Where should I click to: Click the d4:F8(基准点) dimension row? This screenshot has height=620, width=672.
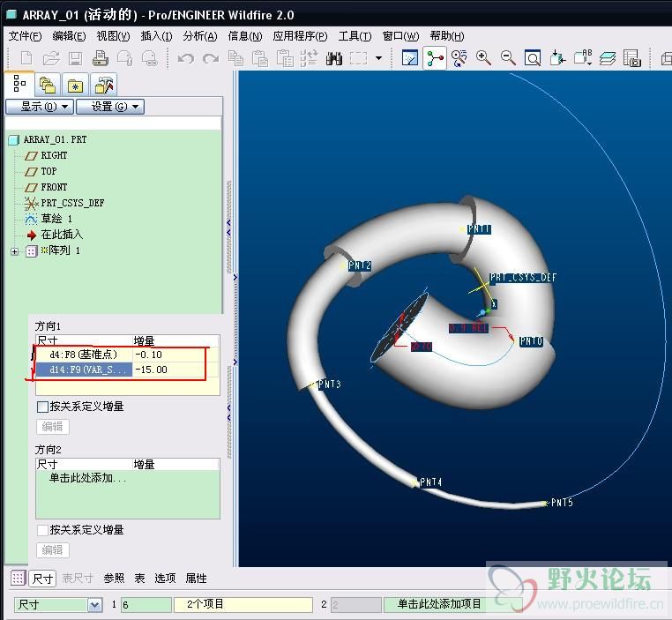click(x=127, y=355)
